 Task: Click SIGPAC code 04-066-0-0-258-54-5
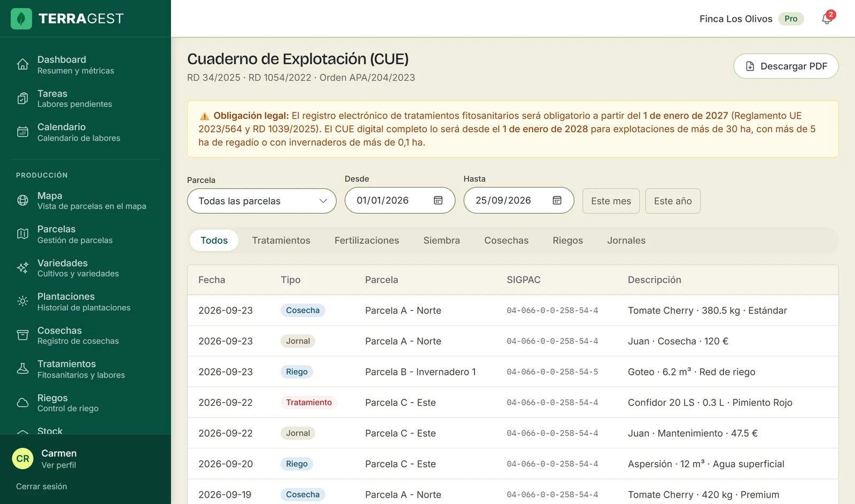point(553,372)
